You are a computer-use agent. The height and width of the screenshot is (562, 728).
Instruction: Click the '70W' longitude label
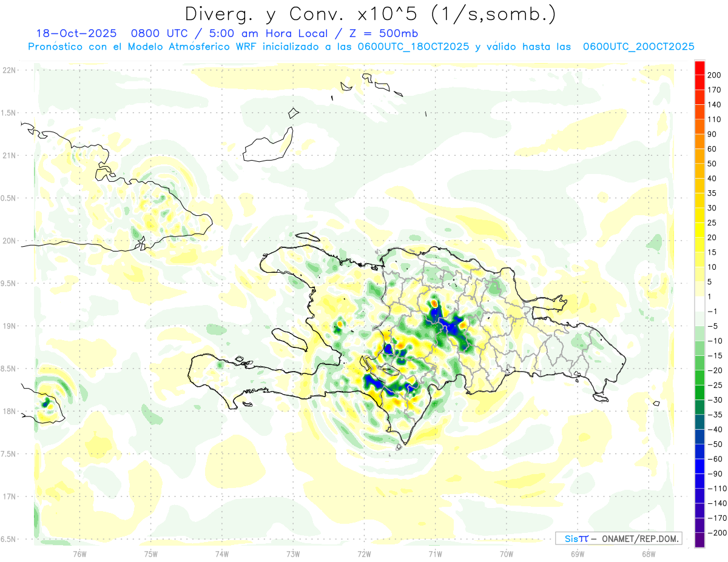507,554
